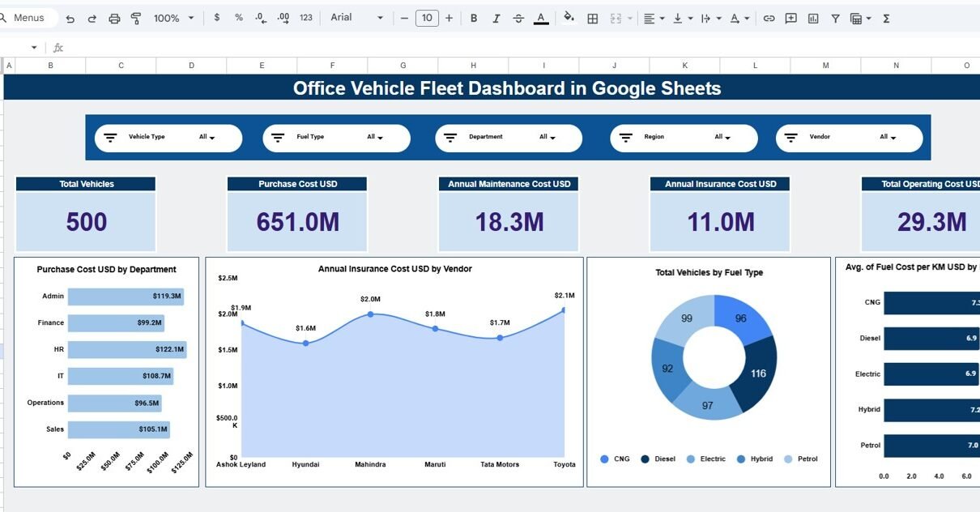Click the Format as currency button
This screenshot has width=980, height=512.
pos(216,18)
